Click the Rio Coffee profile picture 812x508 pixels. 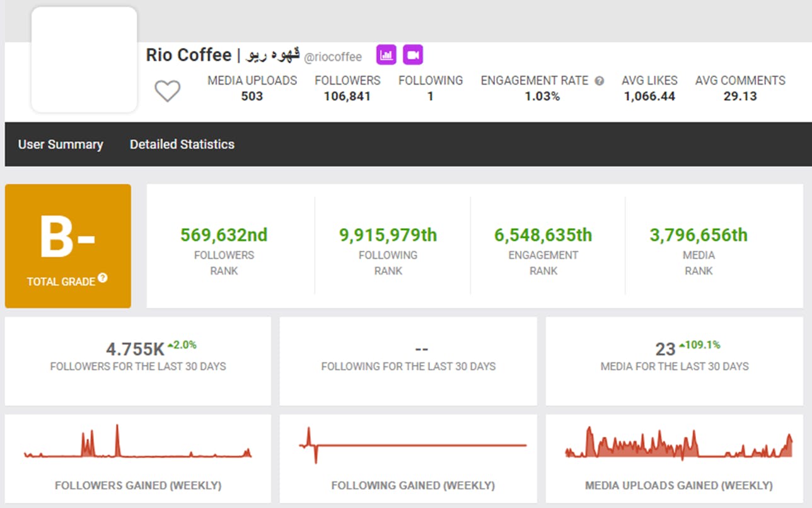(84, 60)
